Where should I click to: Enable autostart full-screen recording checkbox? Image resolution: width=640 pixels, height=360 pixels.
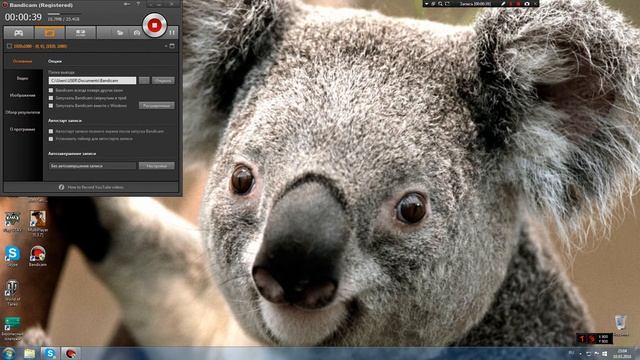pos(51,131)
